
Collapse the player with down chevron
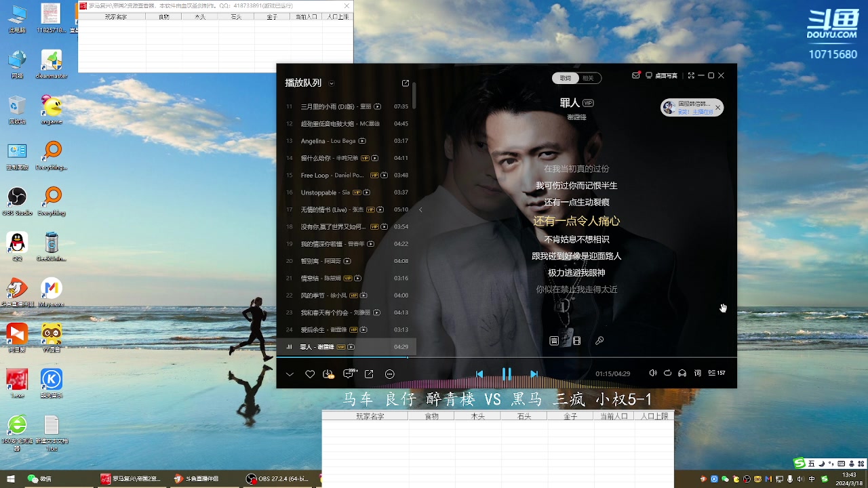pos(290,374)
